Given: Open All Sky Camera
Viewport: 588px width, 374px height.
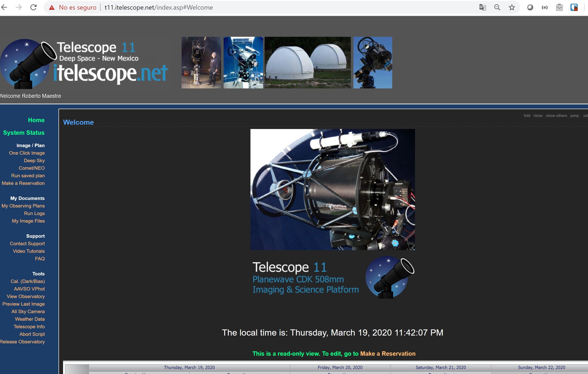Looking at the screenshot, I should (28, 312).
